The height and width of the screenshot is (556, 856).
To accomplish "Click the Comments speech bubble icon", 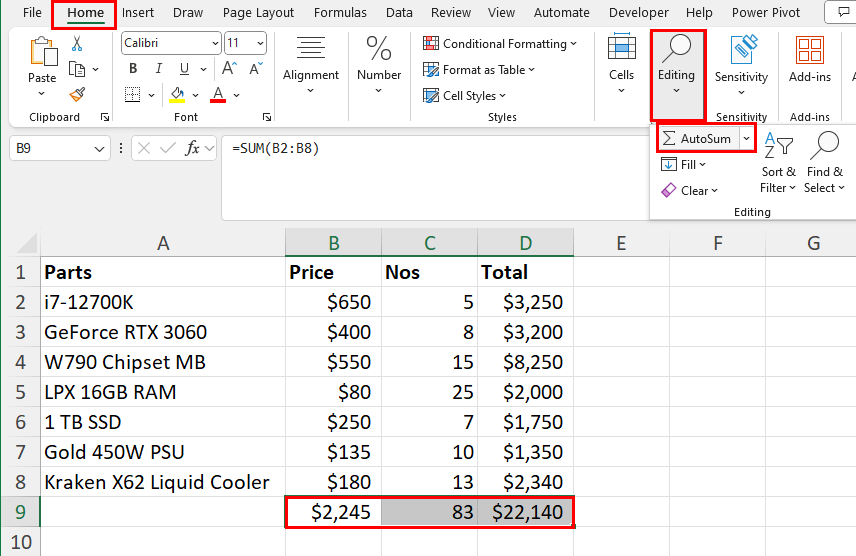I will tap(843, 12).
